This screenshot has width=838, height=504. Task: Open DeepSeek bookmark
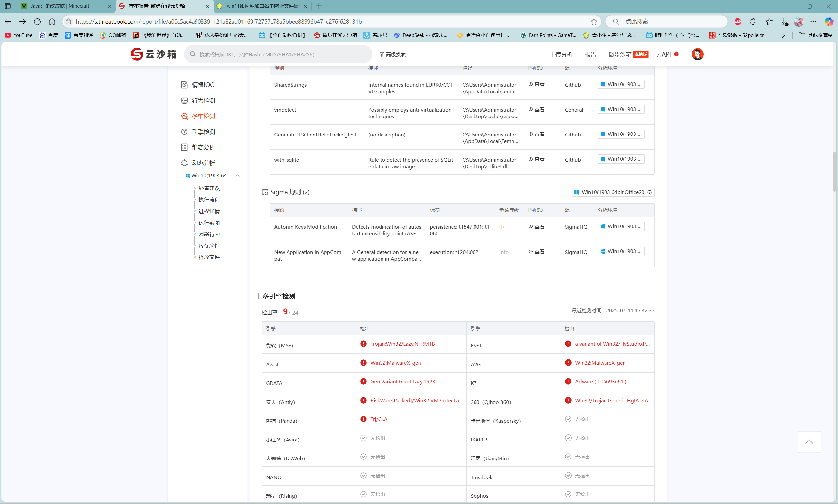(421, 35)
